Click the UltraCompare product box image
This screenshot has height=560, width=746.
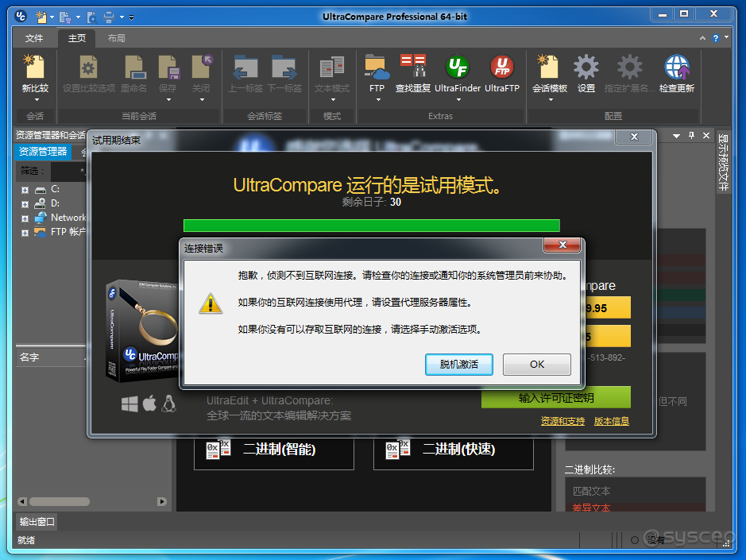pos(141,330)
